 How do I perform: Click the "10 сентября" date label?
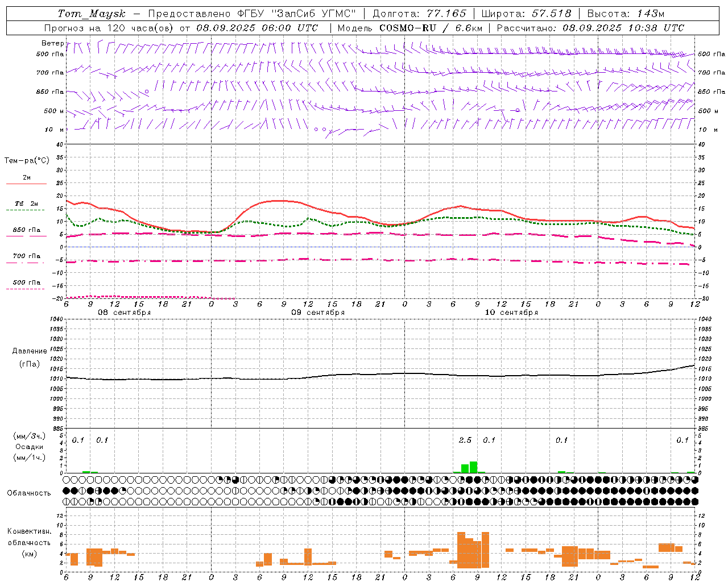click(x=511, y=313)
